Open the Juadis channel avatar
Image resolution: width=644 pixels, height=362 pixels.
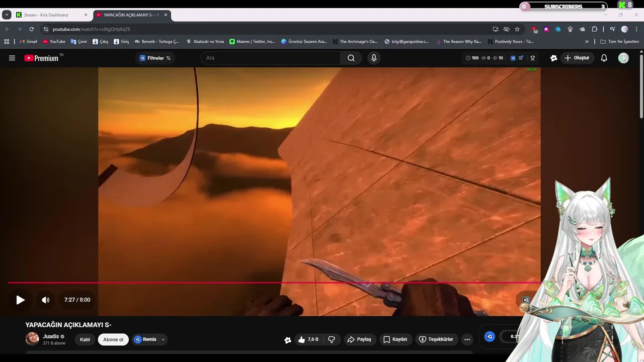coord(32,339)
